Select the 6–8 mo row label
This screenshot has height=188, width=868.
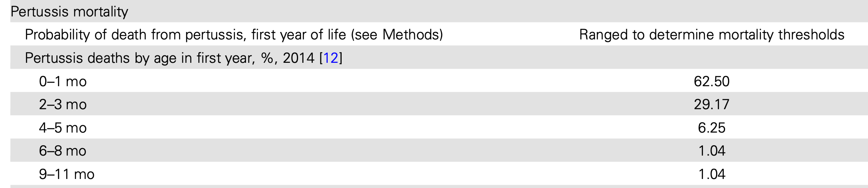63,151
